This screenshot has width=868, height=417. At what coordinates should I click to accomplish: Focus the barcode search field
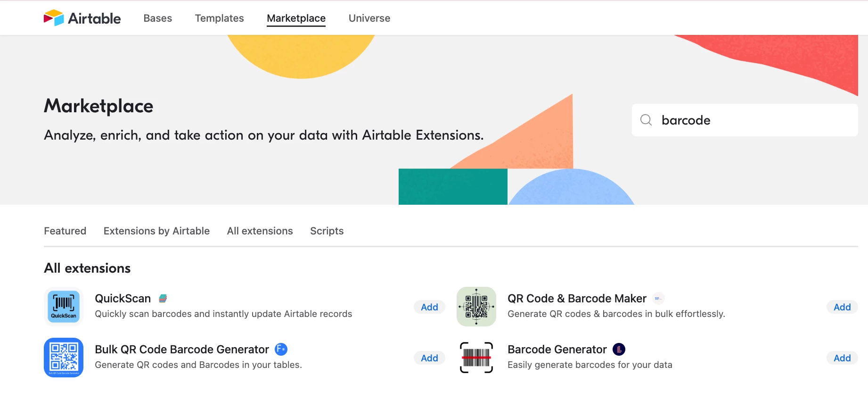[x=754, y=120]
